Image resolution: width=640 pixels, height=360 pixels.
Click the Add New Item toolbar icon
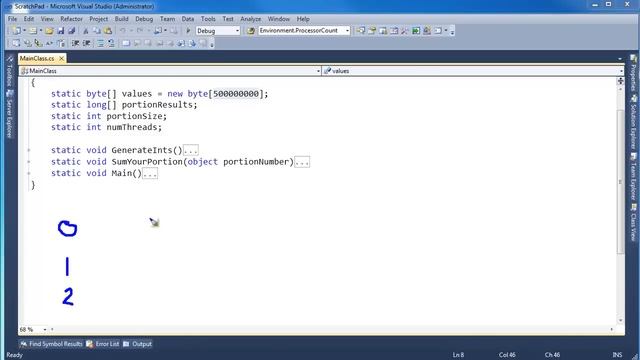(x=33, y=31)
